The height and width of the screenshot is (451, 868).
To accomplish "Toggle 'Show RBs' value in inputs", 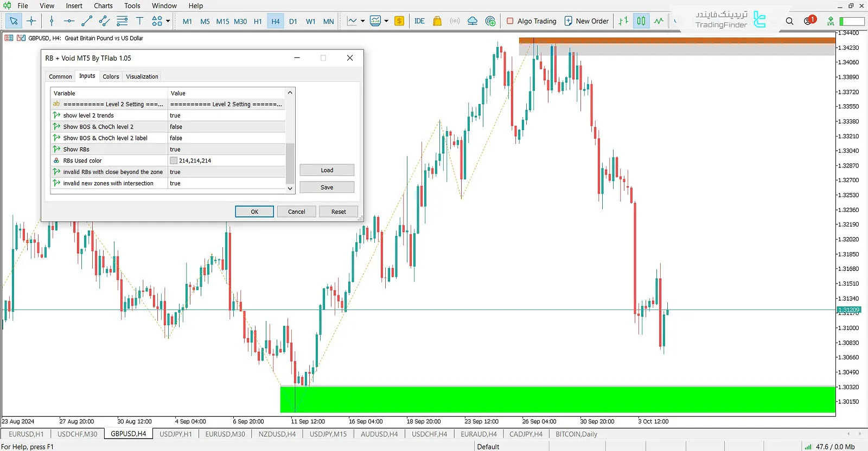I will [x=226, y=150].
